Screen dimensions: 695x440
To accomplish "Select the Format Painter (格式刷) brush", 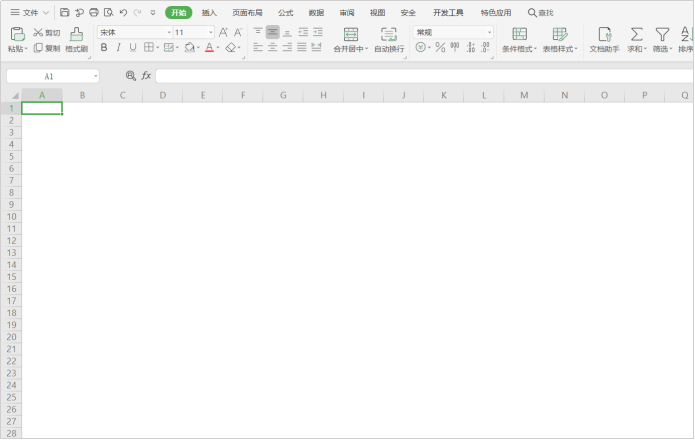I will coord(76,39).
